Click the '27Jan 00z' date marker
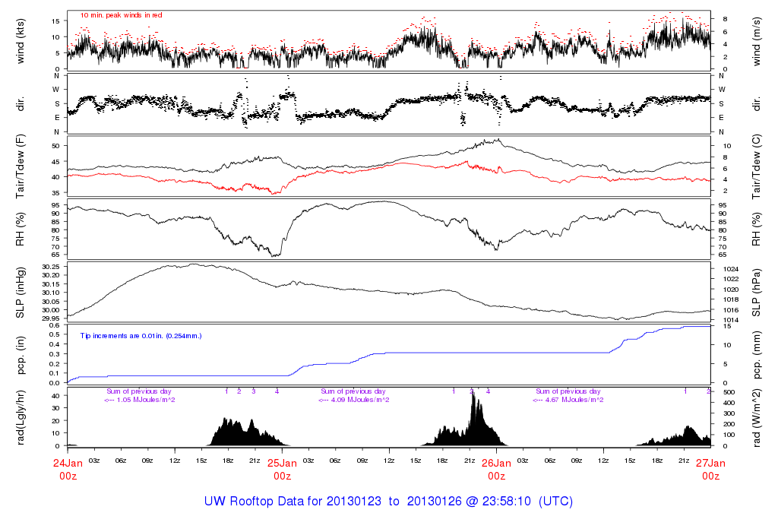 point(710,470)
